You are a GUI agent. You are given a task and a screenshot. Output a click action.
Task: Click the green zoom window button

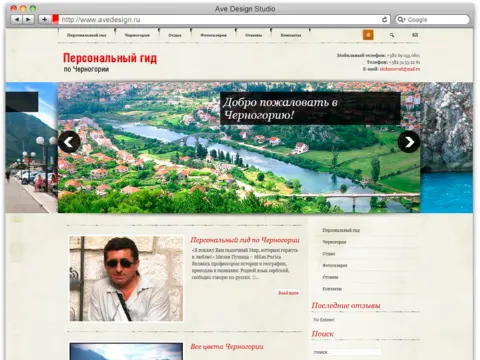click(x=33, y=8)
